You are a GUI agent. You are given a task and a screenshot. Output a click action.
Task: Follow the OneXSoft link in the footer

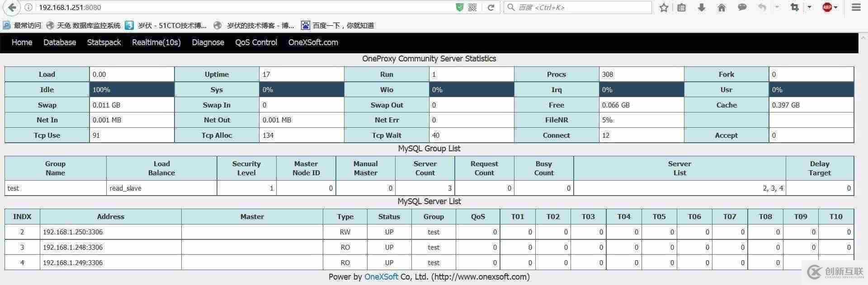click(381, 277)
